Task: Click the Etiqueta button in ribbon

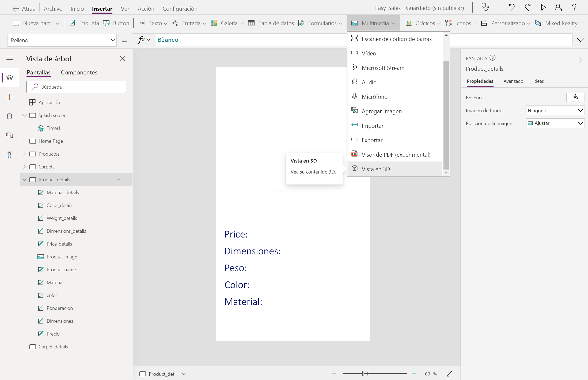Action: pyautogui.click(x=84, y=23)
